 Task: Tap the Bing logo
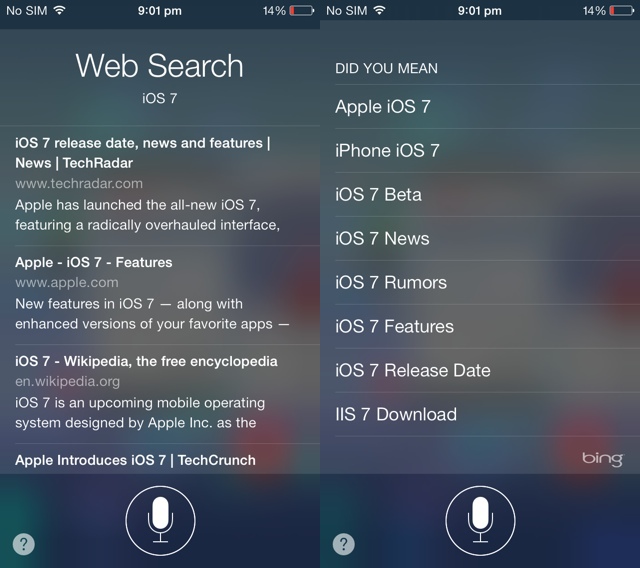[x=603, y=459]
